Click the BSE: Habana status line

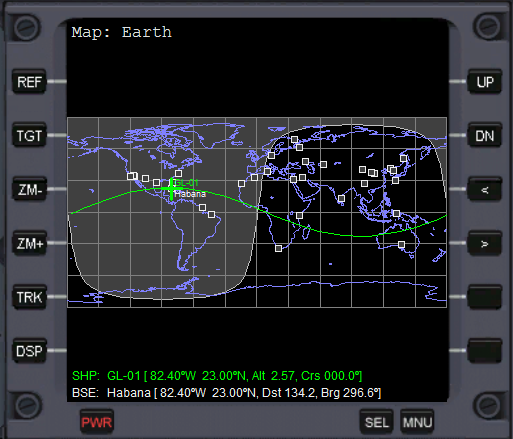(x=227, y=393)
